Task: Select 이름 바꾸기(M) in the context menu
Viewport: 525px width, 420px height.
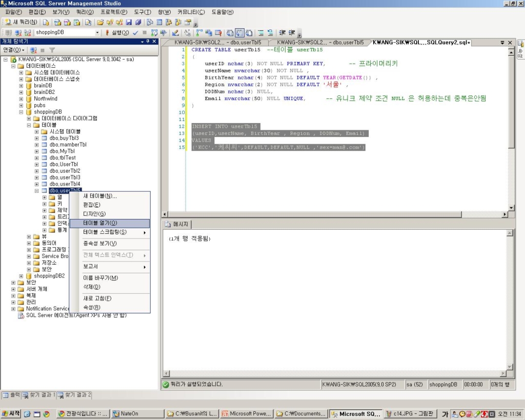Action: coord(110,277)
